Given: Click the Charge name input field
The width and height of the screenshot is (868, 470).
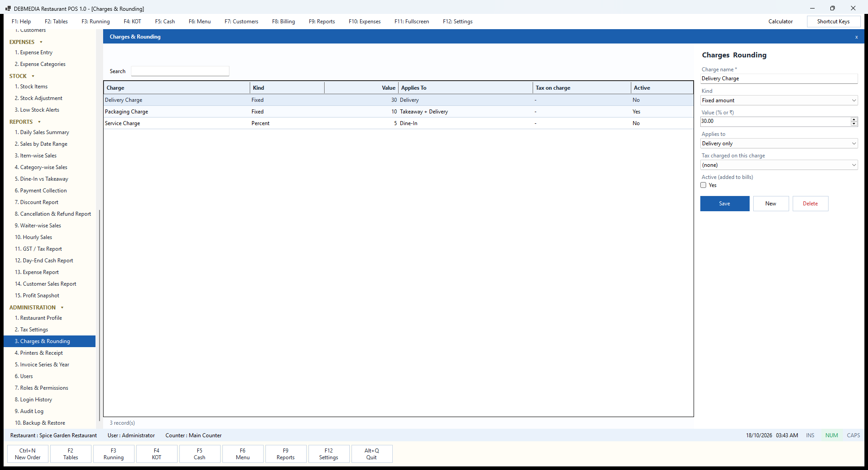Looking at the screenshot, I should point(779,78).
